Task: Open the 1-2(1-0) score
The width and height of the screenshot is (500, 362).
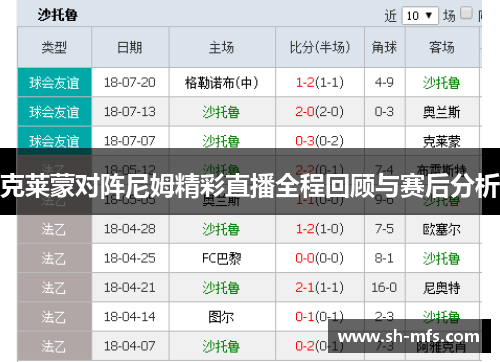Action: click(x=320, y=229)
